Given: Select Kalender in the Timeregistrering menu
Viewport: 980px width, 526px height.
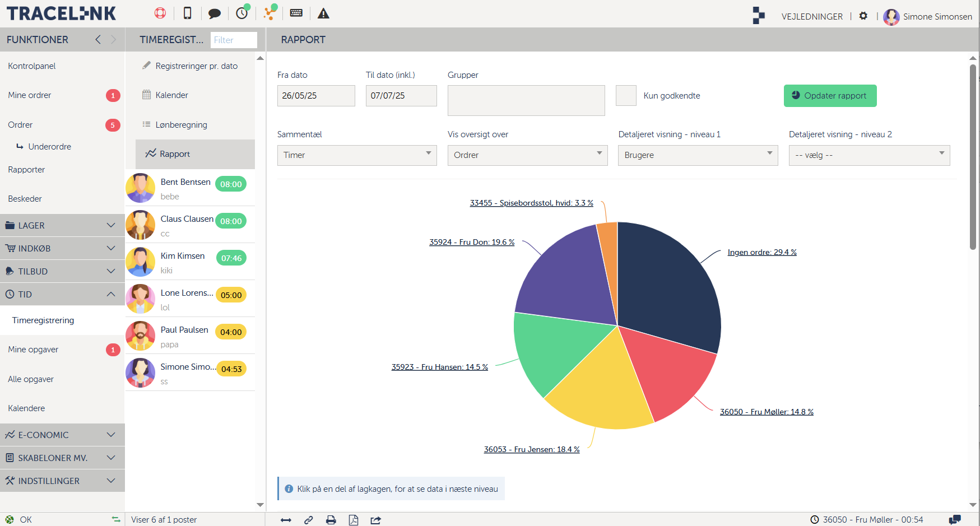Looking at the screenshot, I should [x=171, y=95].
